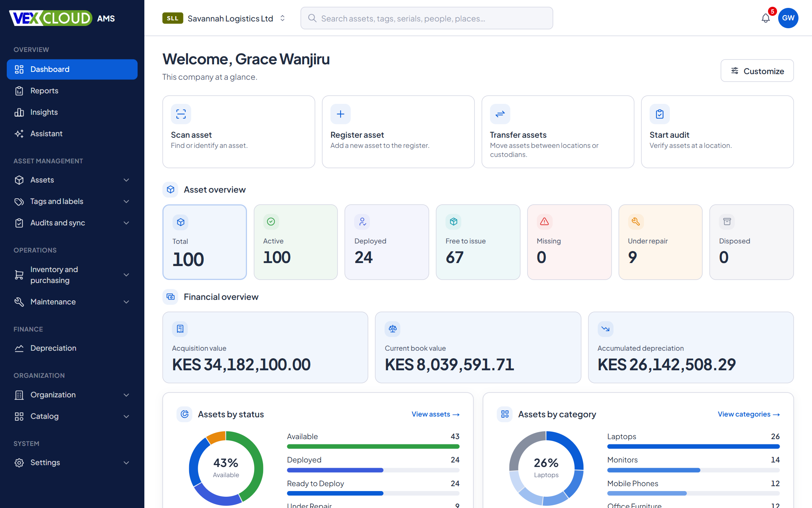Click the Deployed person icon
Image resolution: width=812 pixels, height=508 pixels.
(362, 222)
